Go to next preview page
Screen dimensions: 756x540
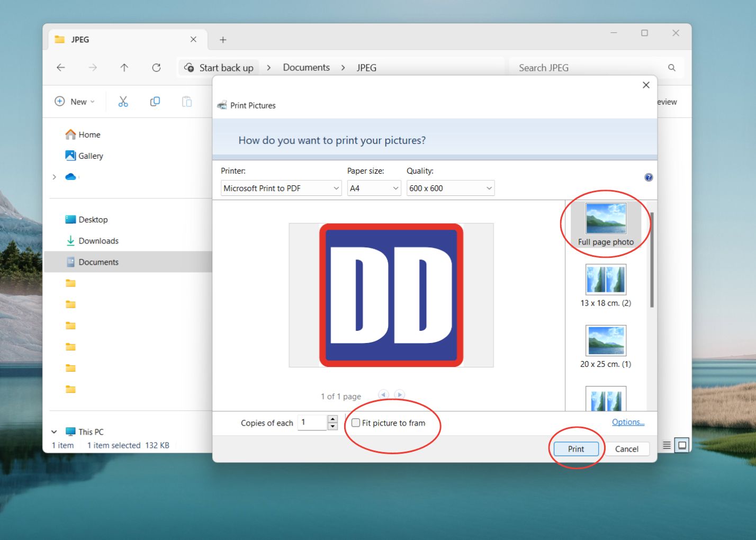pos(400,394)
